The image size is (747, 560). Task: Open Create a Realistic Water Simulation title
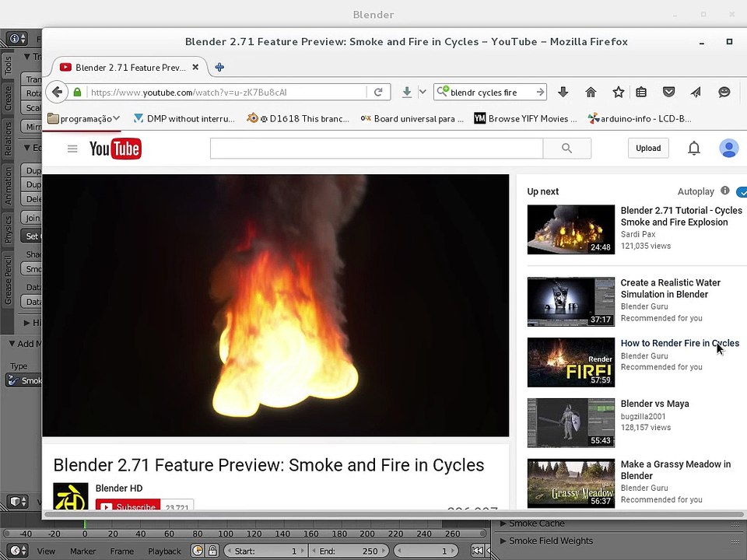tap(670, 288)
